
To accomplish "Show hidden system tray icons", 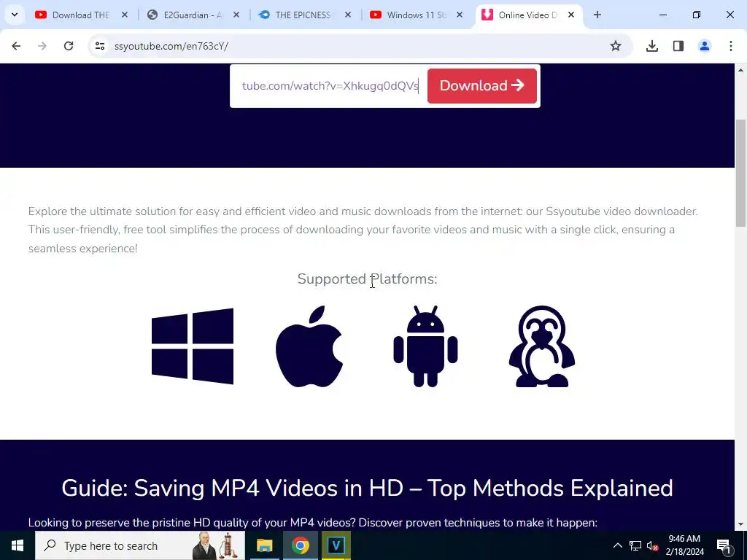I will 617,545.
